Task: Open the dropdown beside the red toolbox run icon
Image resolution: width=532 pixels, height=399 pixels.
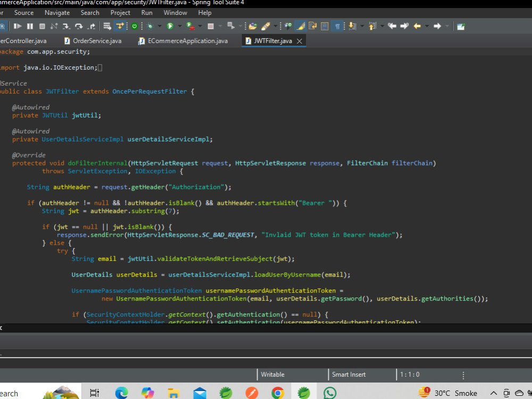Action: tap(200, 26)
